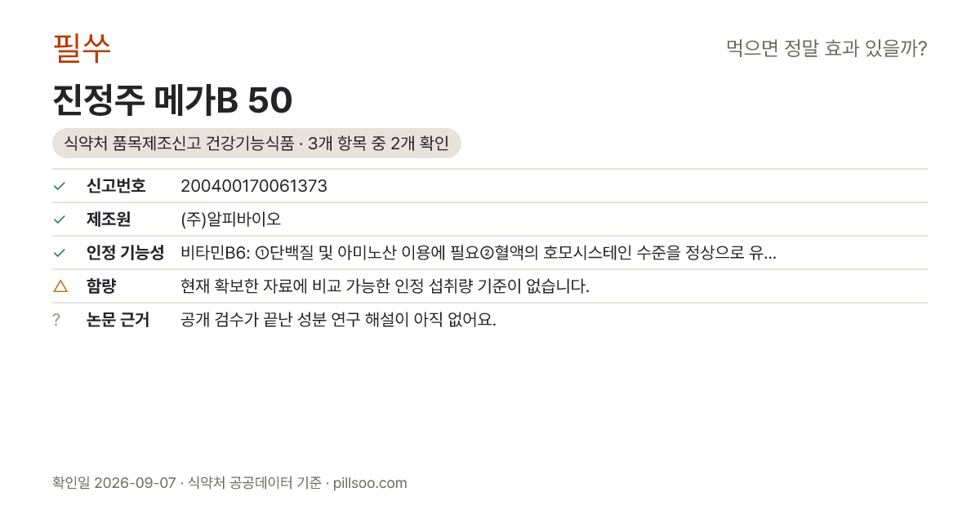Image resolution: width=980 pixels, height=514 pixels.
Task: Click the warning triangle icon beside 함량
Action: point(60,286)
